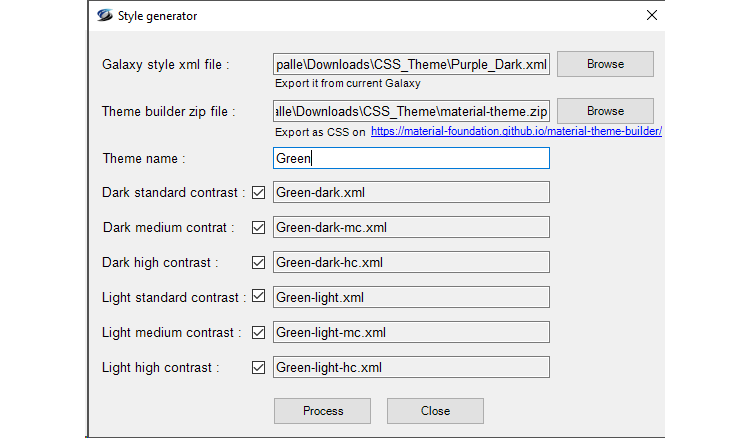Click the Green-light.xml filename field
This screenshot has height=438, width=750.
pyautogui.click(x=411, y=297)
